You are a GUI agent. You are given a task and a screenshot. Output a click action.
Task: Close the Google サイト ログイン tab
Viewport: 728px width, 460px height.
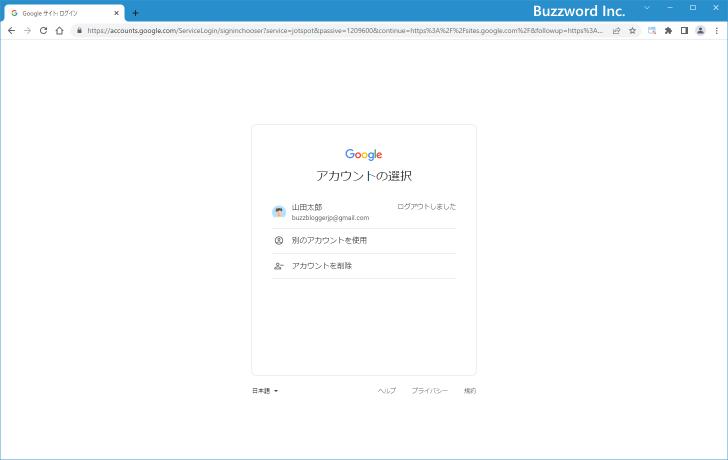[117, 13]
